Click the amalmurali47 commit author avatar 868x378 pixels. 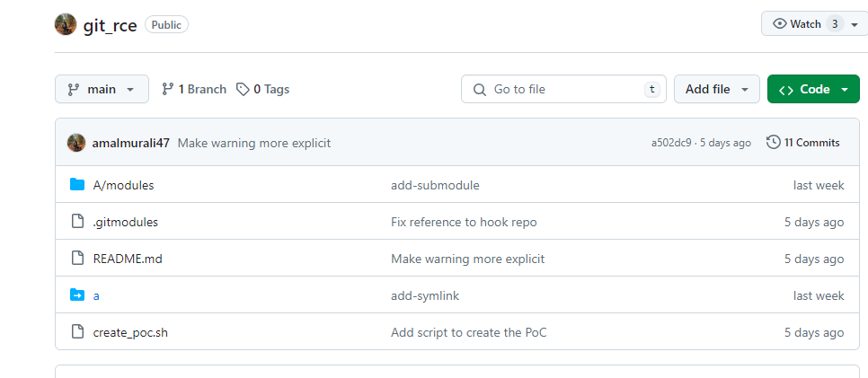click(76, 143)
